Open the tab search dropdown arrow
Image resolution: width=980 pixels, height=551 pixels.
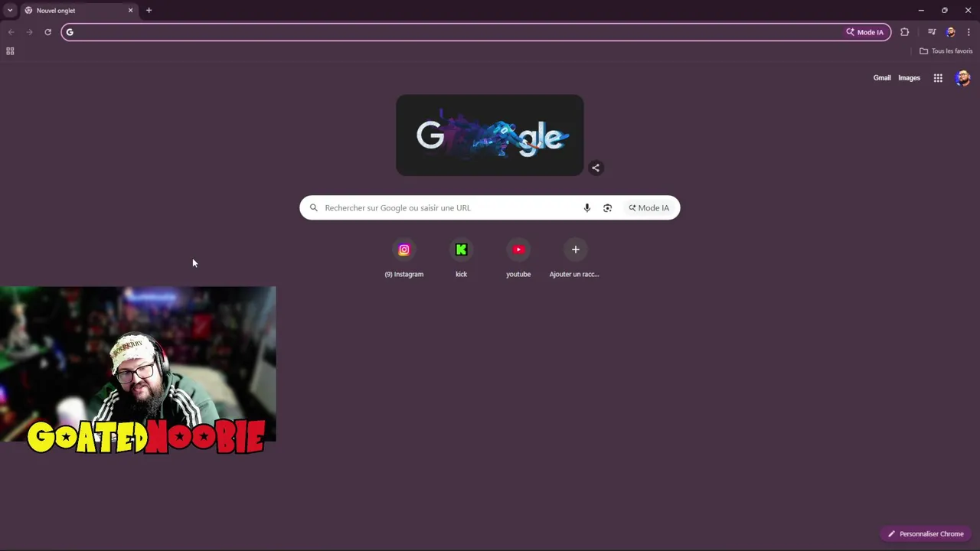10,10
